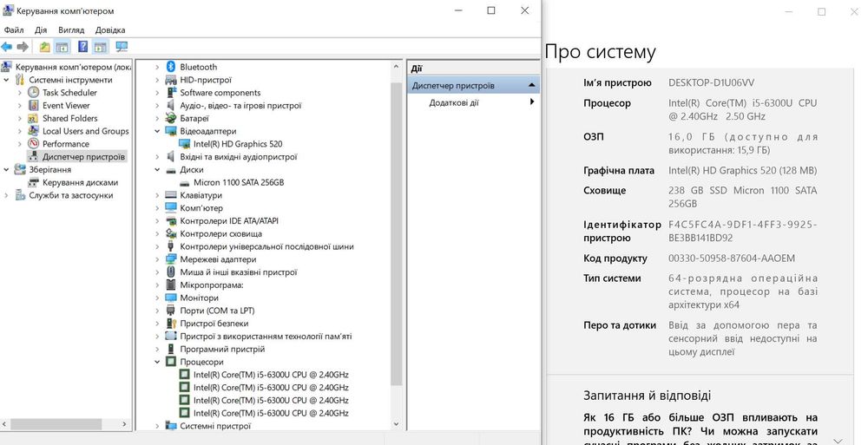Select Диспетчер пристроїв in the left tree

(83, 157)
